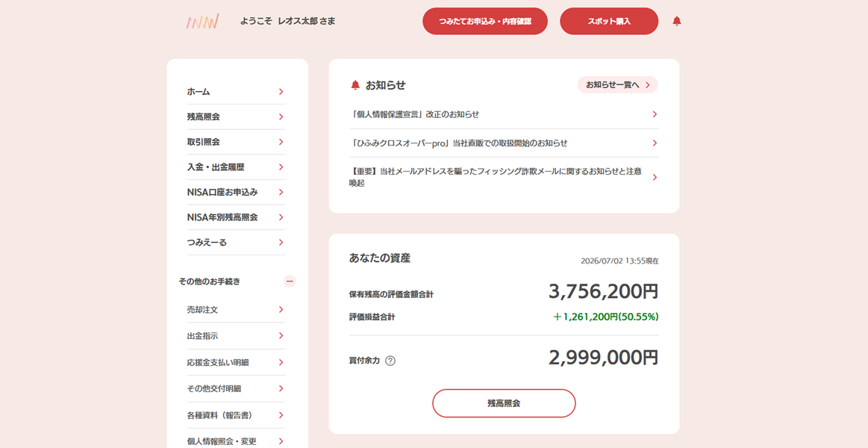Image resolution: width=868 pixels, height=448 pixels.
Task: Click the notification bell icon in header
Action: tap(676, 21)
